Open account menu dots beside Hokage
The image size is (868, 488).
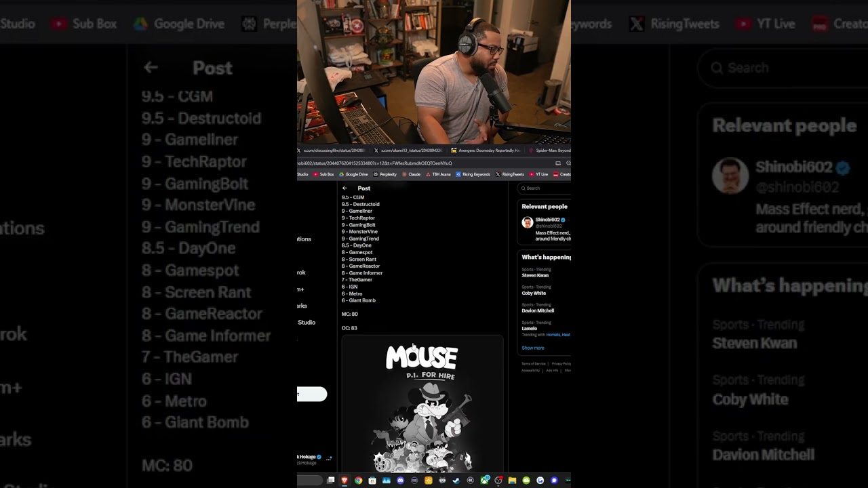pos(329,459)
